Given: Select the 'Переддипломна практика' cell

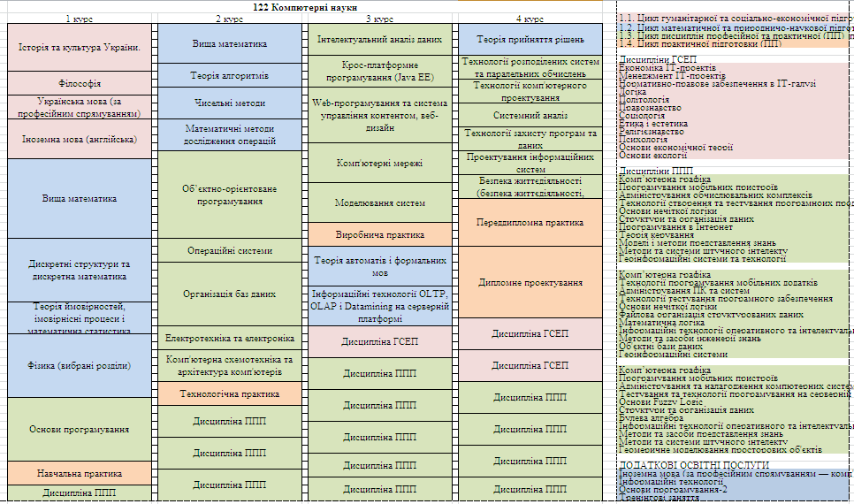Looking at the screenshot, I should 530,222.
